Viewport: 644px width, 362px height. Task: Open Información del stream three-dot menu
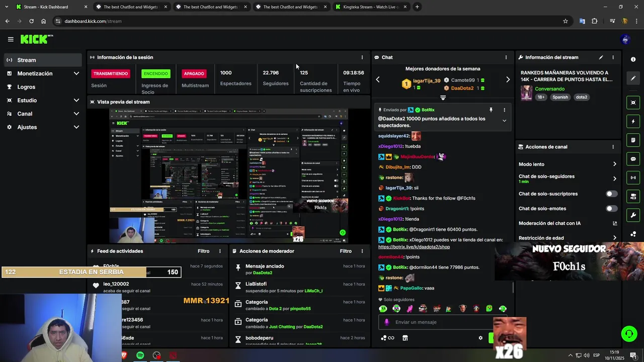pyautogui.click(x=613, y=57)
